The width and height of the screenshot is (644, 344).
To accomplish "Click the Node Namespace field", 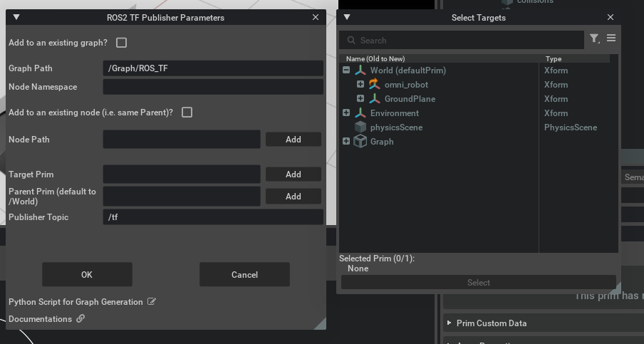I will (x=213, y=87).
